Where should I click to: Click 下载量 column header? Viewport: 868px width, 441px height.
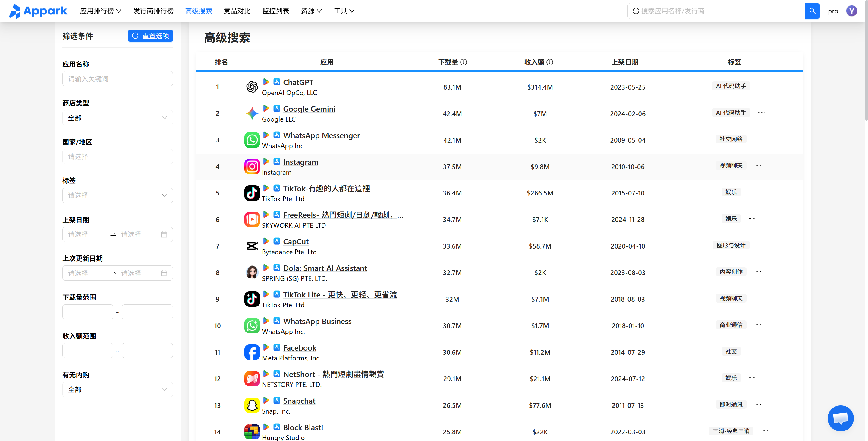pyautogui.click(x=448, y=62)
